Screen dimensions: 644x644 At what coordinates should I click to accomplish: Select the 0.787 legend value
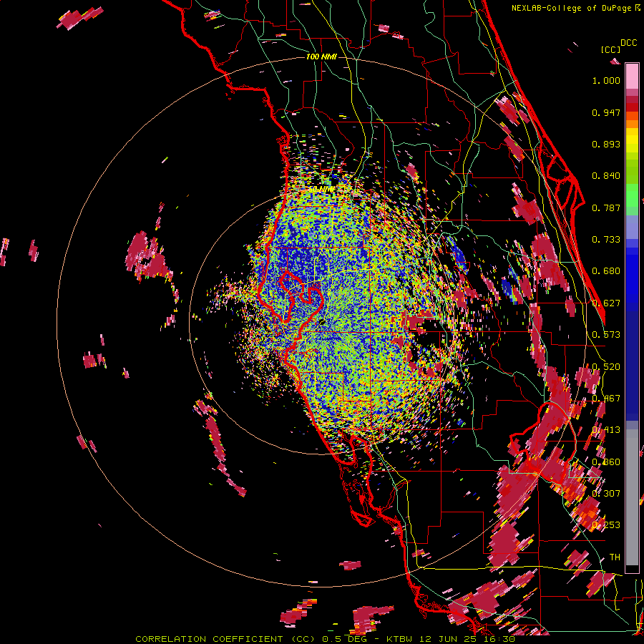[606, 208]
